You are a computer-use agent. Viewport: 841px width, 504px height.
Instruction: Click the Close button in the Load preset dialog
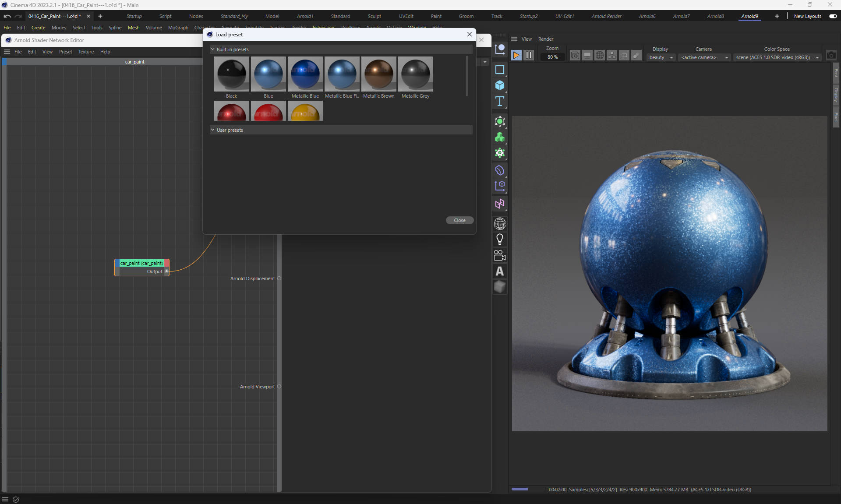point(459,220)
